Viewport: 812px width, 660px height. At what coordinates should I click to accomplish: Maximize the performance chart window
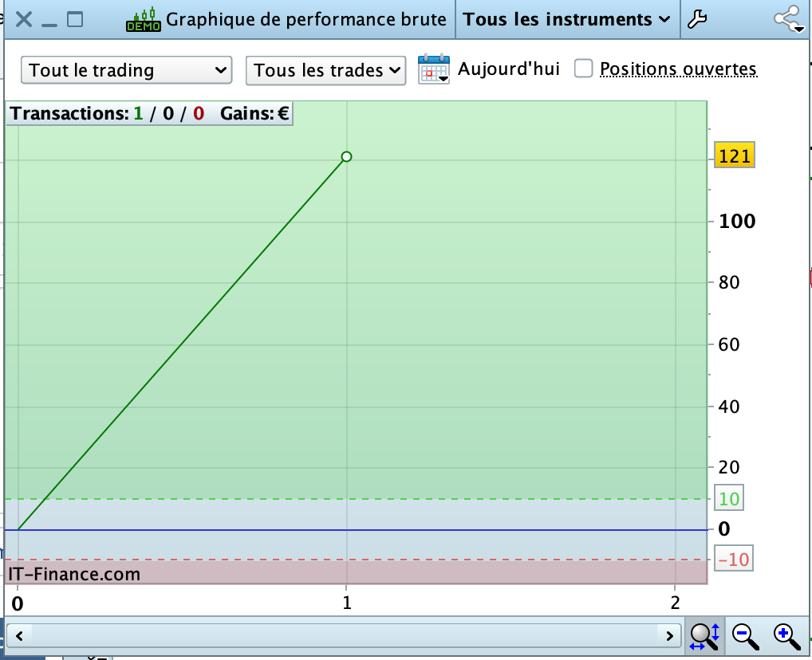point(75,20)
